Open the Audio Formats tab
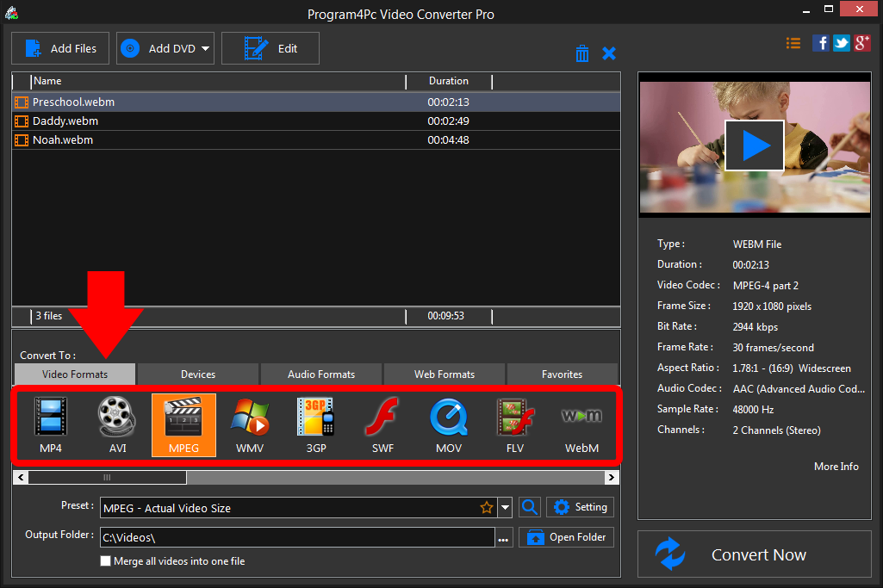 pos(320,374)
